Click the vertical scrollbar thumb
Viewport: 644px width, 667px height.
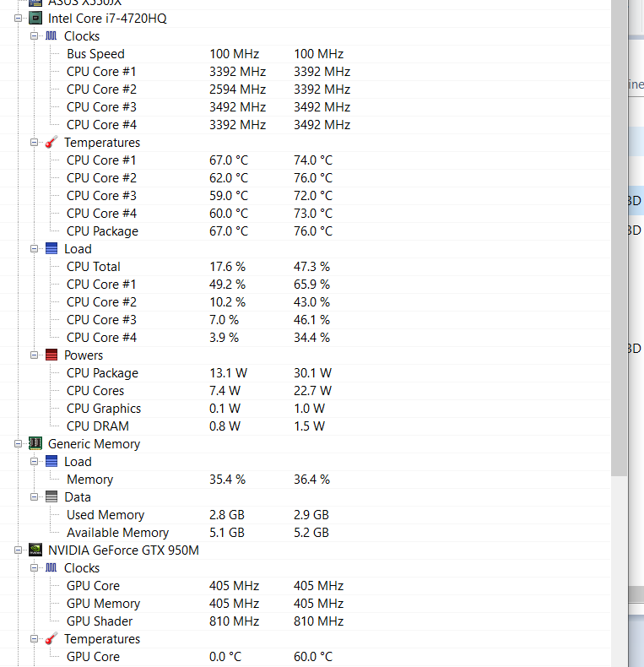pyautogui.click(x=620, y=238)
